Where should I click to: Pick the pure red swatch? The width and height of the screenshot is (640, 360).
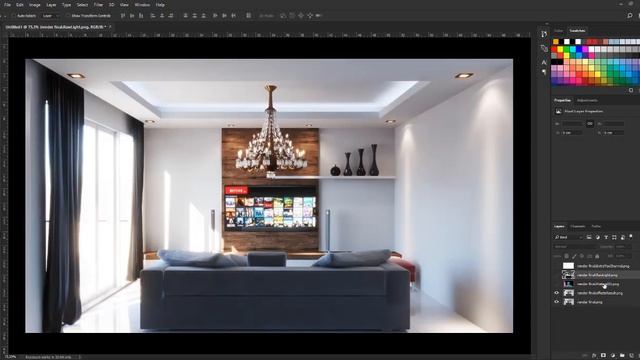(554, 49)
